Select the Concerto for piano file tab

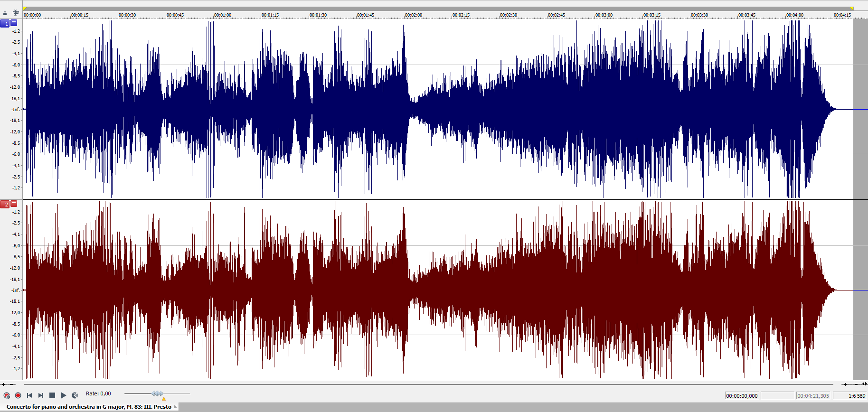[89, 407]
